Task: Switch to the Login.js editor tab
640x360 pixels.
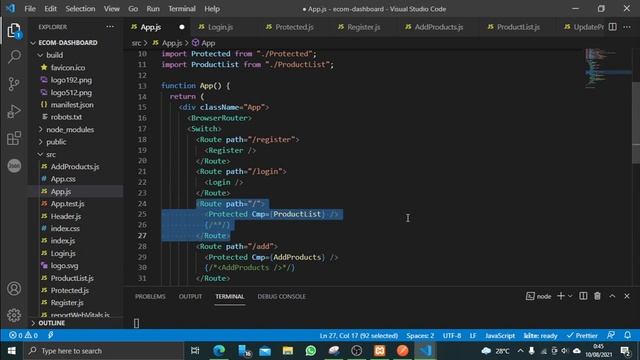Action: [220, 27]
